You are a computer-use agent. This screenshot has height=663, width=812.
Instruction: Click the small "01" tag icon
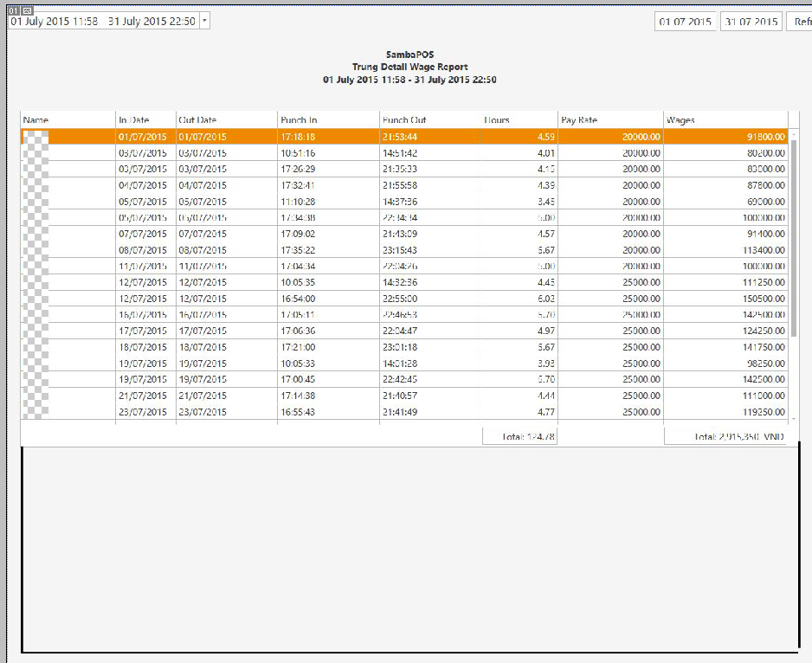coord(13,10)
